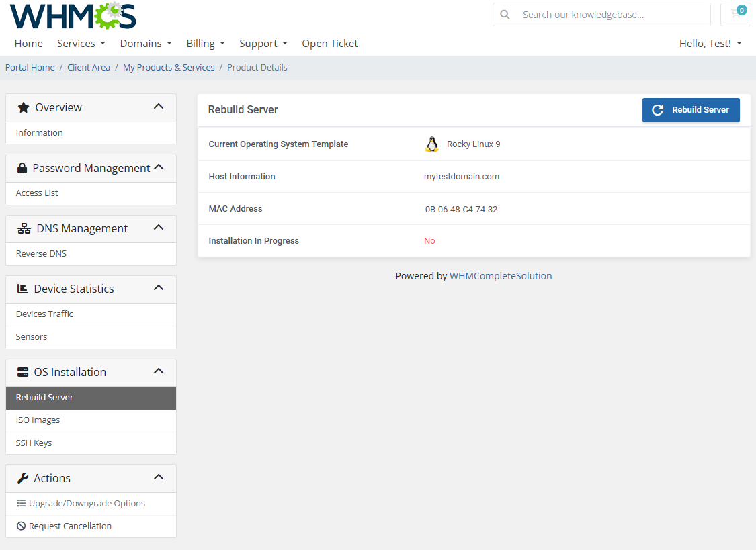Collapse the Device Statistics panel chevron
This screenshot has height=550, width=756.
coord(159,288)
